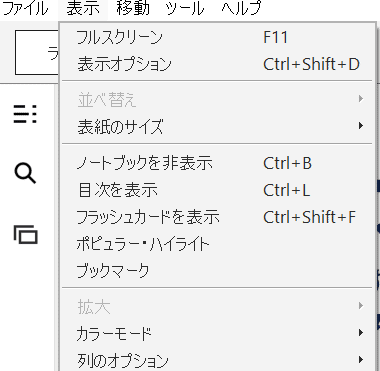Select ノートブックを非表示
The height and width of the screenshot is (371, 380).
coord(217,163)
